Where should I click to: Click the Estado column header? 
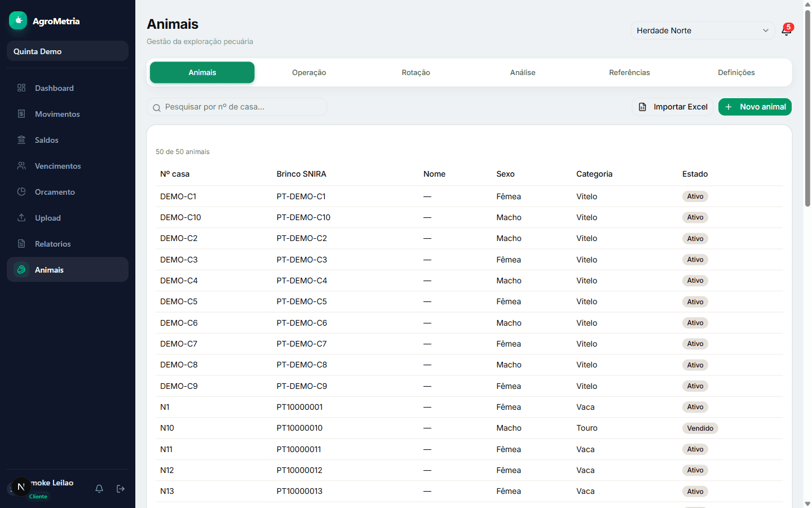695,174
